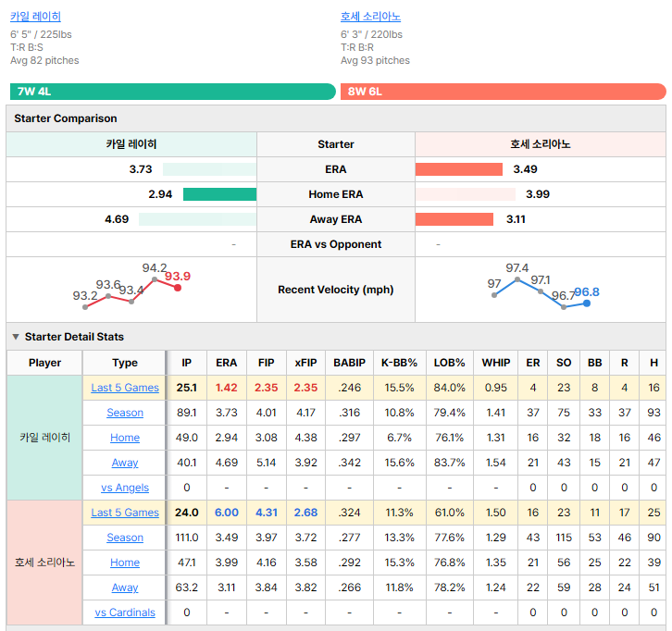The width and height of the screenshot is (672, 631).
Task: Open 카일 레이히 Home split link
Action: coord(125,438)
